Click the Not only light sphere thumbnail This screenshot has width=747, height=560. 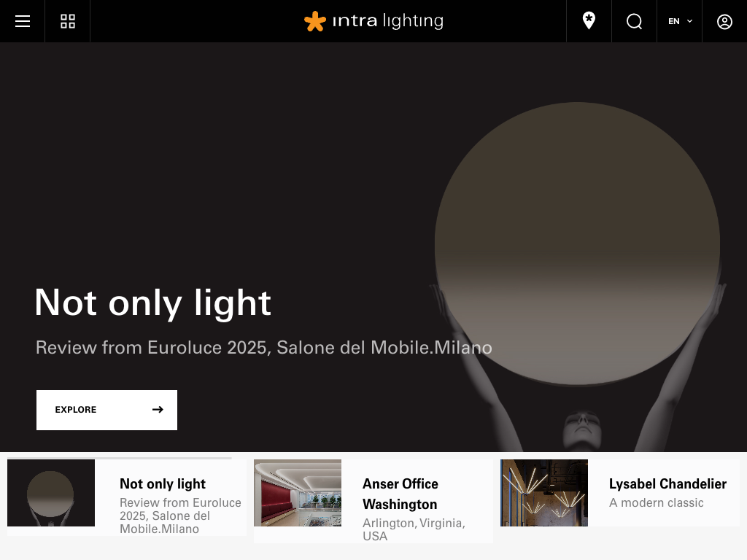tap(51, 493)
